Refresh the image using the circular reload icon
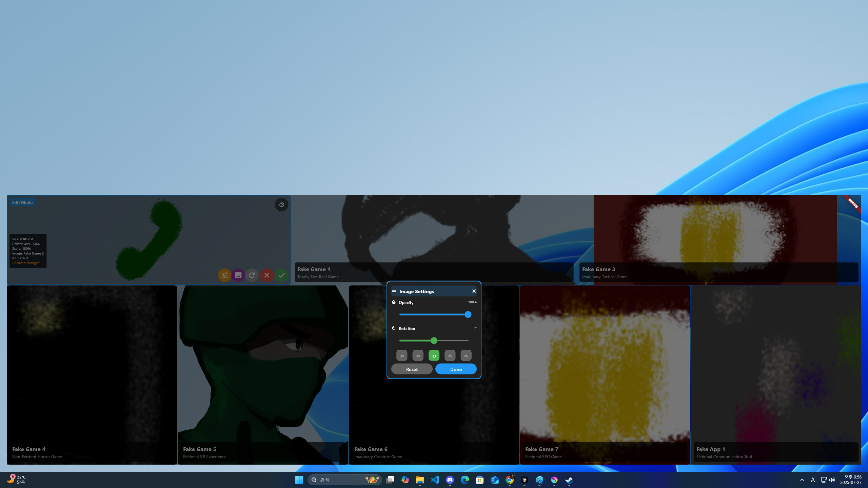 [x=253, y=275]
